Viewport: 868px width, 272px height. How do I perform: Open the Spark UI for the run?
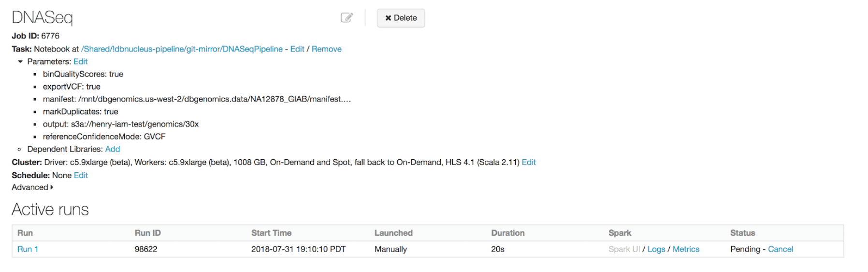(624, 249)
